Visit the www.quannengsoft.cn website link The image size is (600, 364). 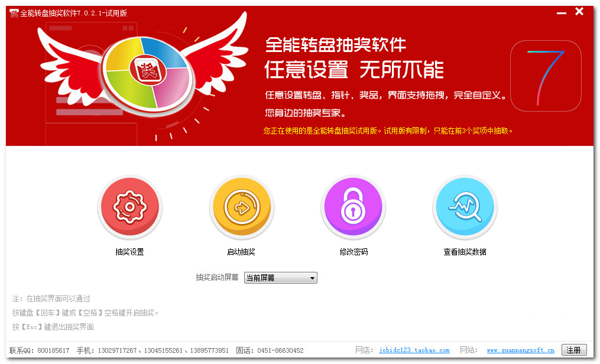[520, 350]
